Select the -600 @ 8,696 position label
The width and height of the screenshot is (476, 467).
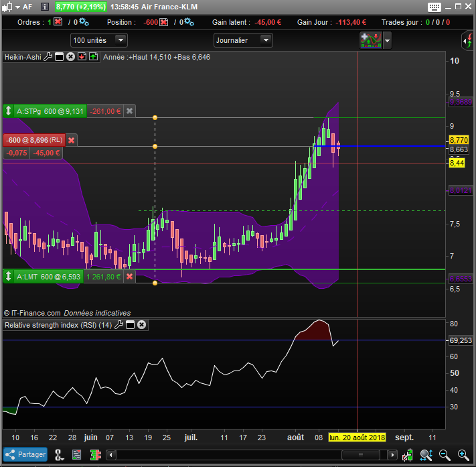[34, 140]
